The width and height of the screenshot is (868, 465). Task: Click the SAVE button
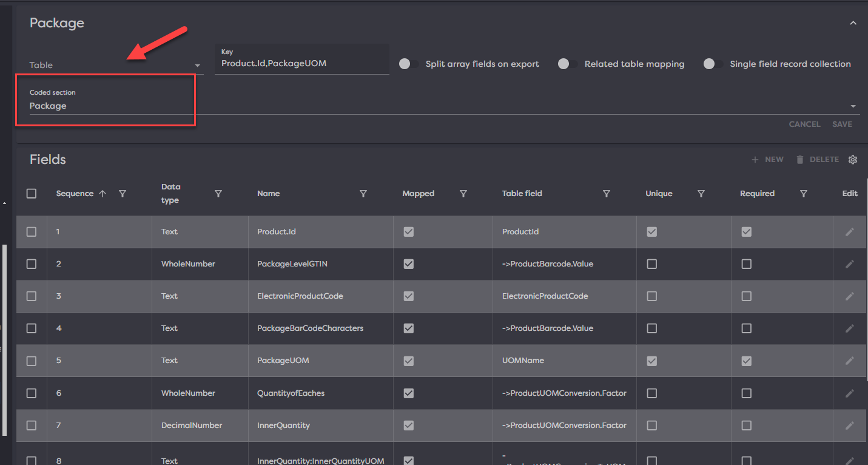pos(842,124)
